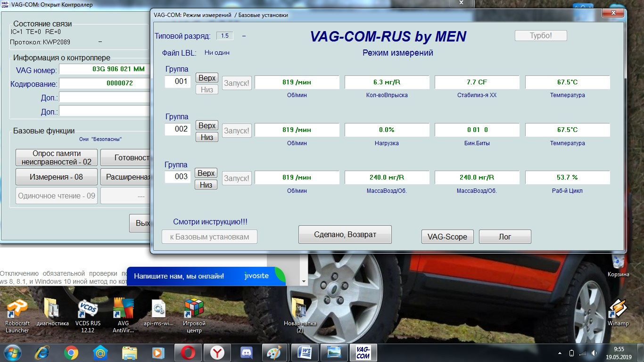644x362 pixels.
Task: Click Измерения - 08 in controller window
Action: pyautogui.click(x=57, y=177)
